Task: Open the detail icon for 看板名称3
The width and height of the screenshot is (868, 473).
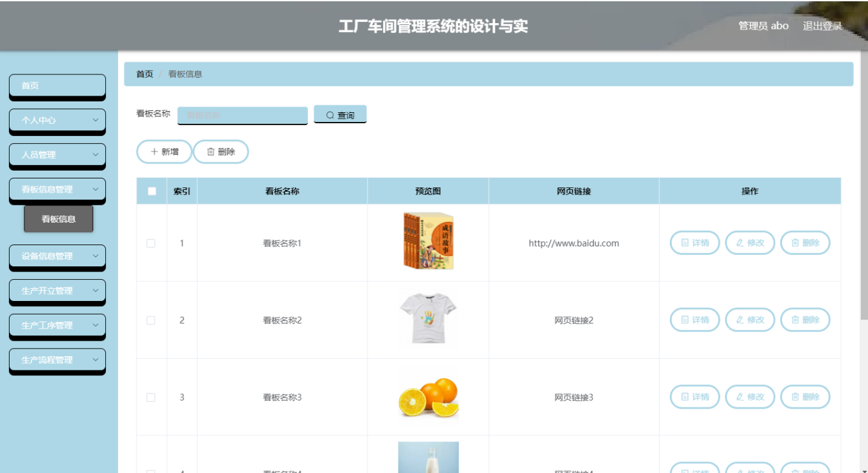Action: [x=685, y=397]
